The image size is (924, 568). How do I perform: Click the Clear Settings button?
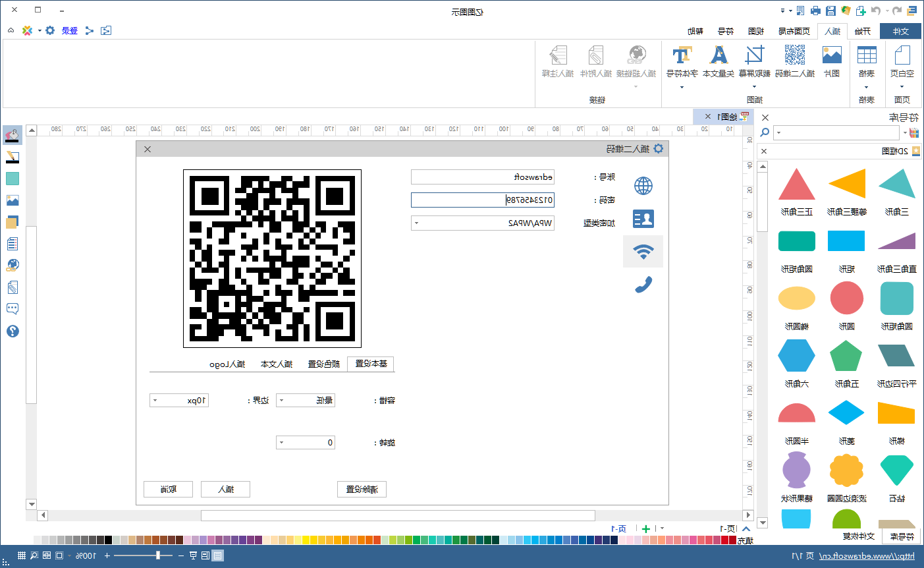click(362, 489)
